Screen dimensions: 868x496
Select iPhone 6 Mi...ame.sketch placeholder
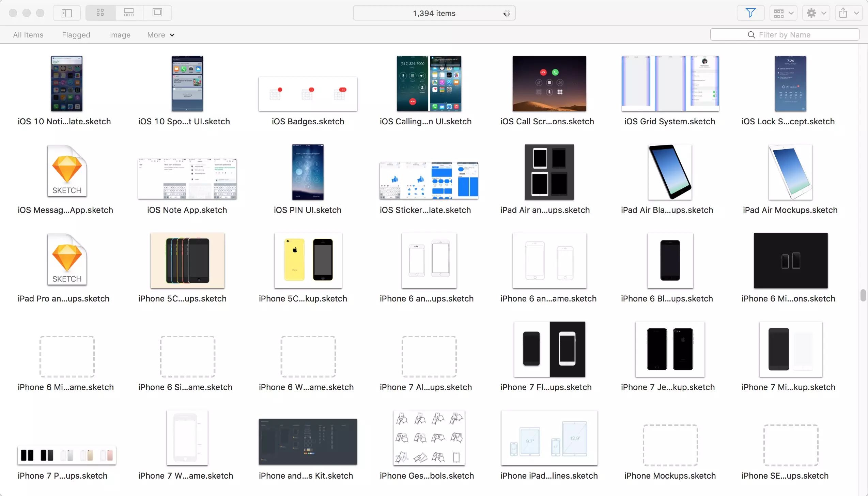pyautogui.click(x=67, y=357)
